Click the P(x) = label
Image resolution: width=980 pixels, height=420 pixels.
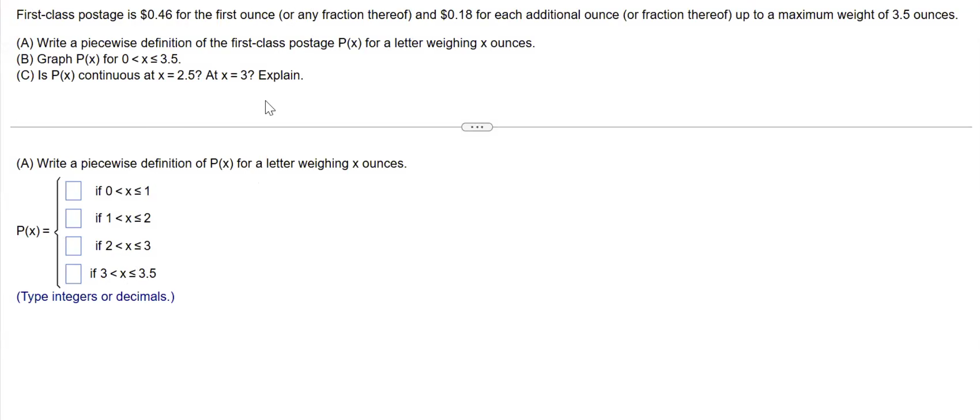[33, 231]
